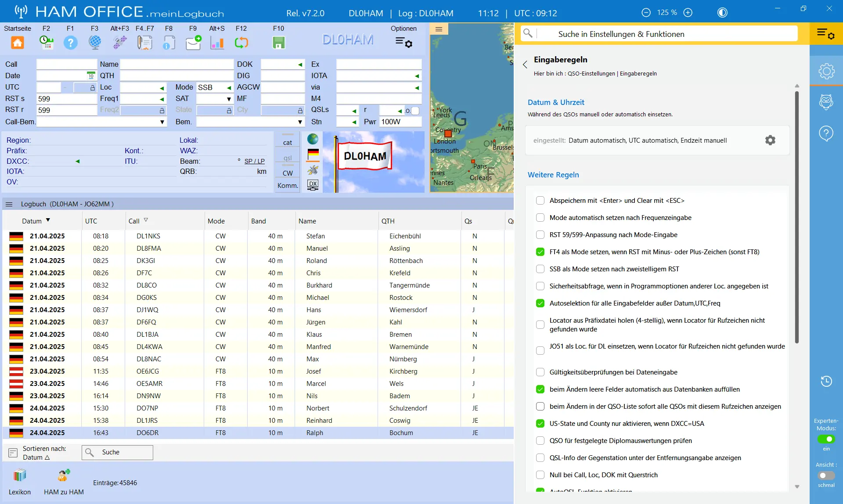Check Gültigkeitsüberprüfungen bei Dateneingabe
This screenshot has width=843, height=504.
540,372
